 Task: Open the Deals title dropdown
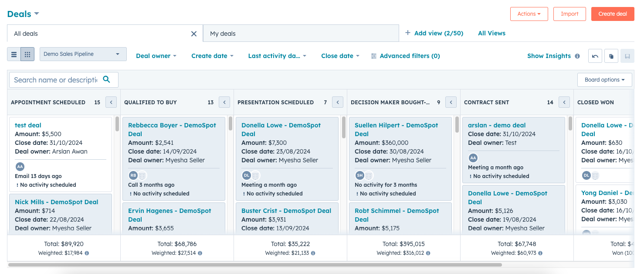23,14
